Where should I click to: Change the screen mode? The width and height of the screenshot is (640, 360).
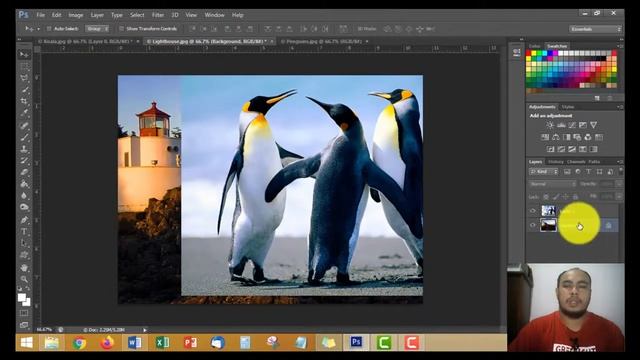point(24,325)
